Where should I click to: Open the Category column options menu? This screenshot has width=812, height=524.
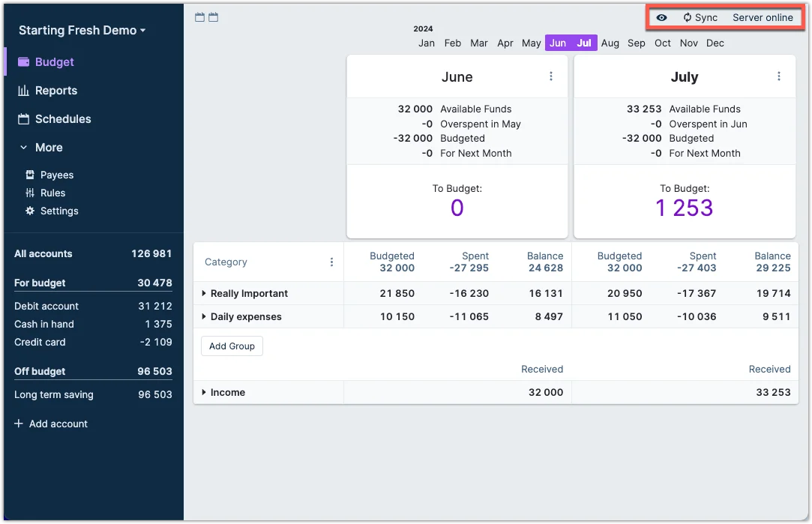[332, 262]
